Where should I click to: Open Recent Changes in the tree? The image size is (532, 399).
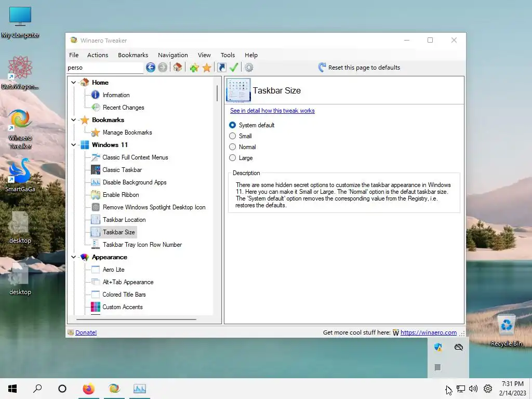124,108
